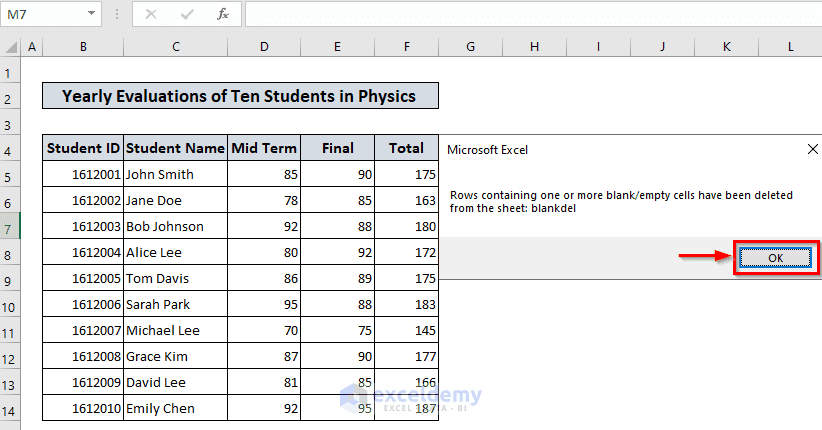Viewport: 822px width, 430px height.
Task: Select cell with ID 1612010
Action: point(83,408)
